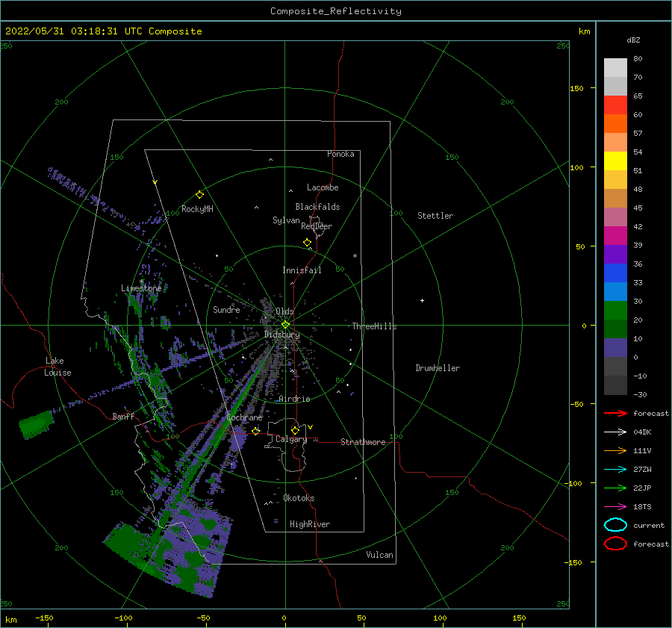Image resolution: width=672 pixels, height=628 pixels.
Task: Click the orange 111V arrow in legend
Action: (x=615, y=450)
